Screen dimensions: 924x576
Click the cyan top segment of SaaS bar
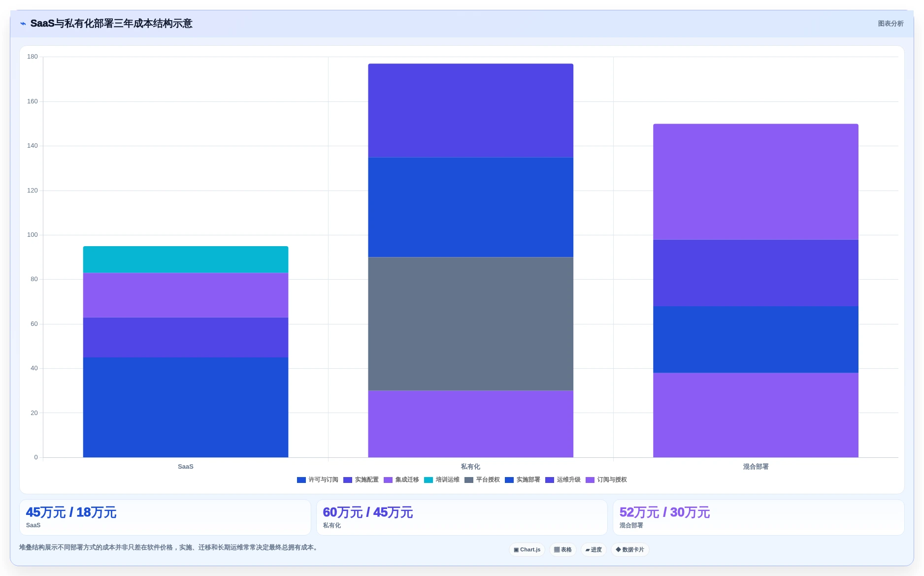(186, 259)
